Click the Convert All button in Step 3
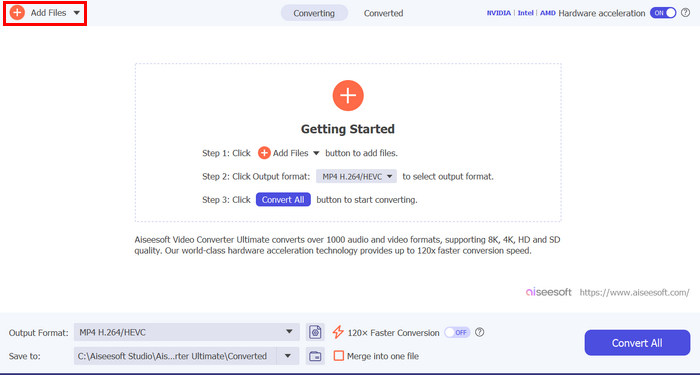The image size is (700, 375). point(283,200)
